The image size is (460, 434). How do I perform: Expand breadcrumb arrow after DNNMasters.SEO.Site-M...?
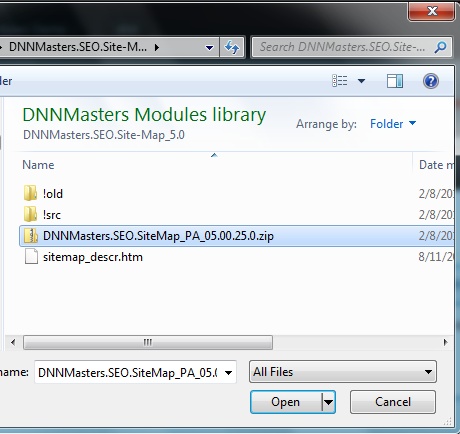coord(157,47)
